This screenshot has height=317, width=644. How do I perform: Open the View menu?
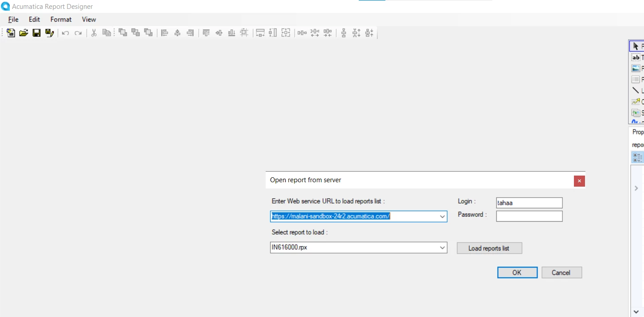click(x=89, y=20)
